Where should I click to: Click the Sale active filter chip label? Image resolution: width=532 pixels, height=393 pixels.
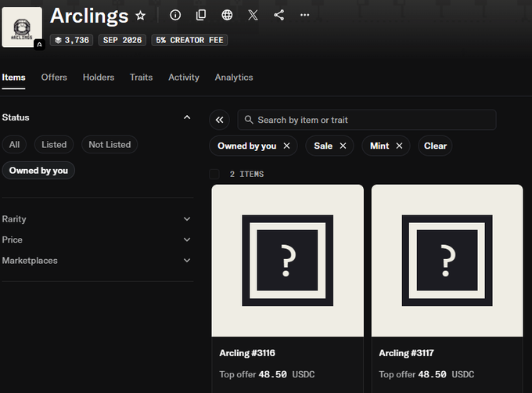(323, 146)
